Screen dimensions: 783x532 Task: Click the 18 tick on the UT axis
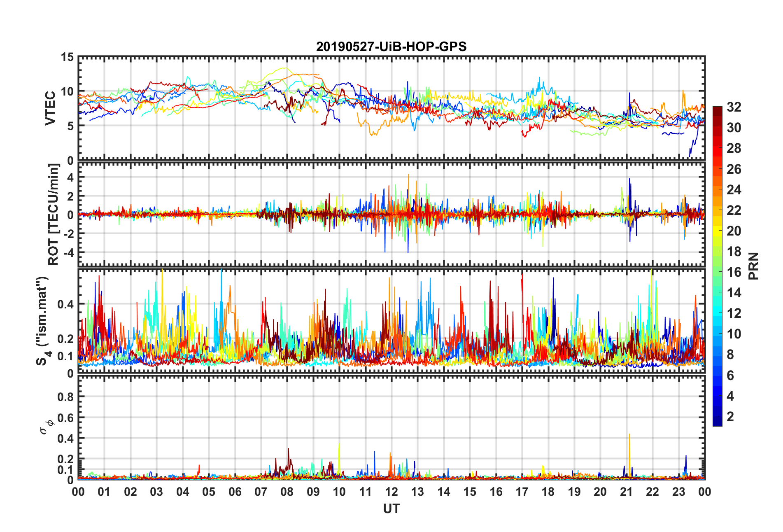pyautogui.click(x=548, y=492)
